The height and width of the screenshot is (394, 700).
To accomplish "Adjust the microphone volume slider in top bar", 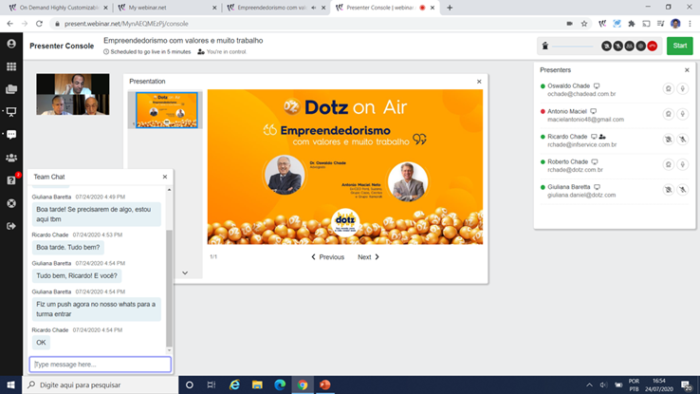I will (572, 46).
